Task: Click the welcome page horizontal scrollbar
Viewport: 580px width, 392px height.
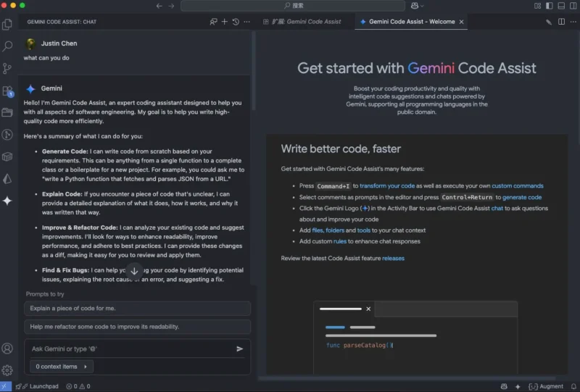Action: (x=407, y=378)
